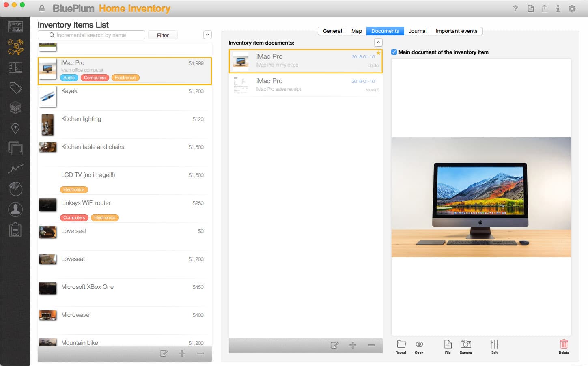
Task: Switch to the General tab
Action: pos(332,31)
